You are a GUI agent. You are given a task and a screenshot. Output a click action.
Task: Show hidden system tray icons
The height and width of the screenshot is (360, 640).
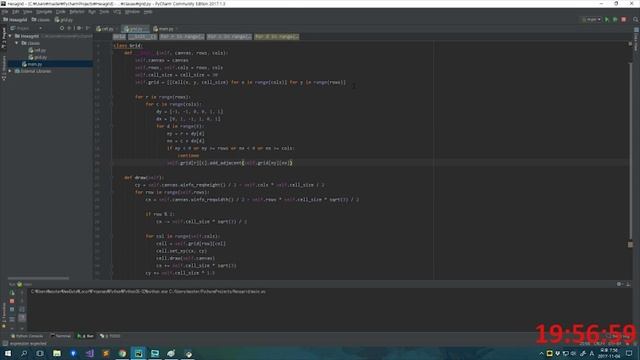(x=541, y=353)
